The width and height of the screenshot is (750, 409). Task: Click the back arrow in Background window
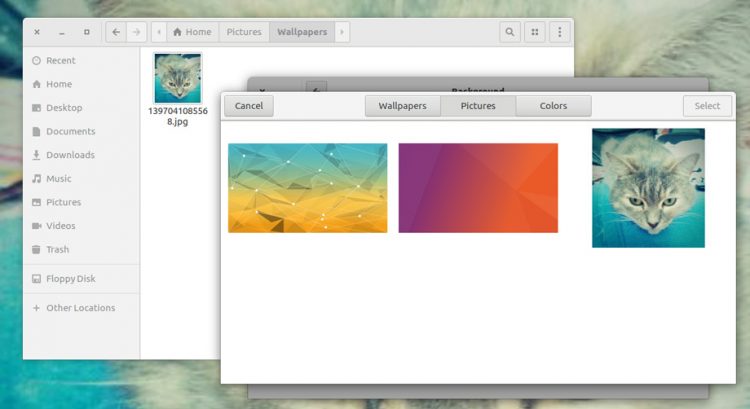point(316,88)
